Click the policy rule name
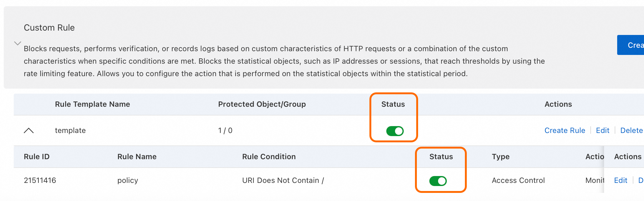The image size is (644, 201). (x=128, y=180)
